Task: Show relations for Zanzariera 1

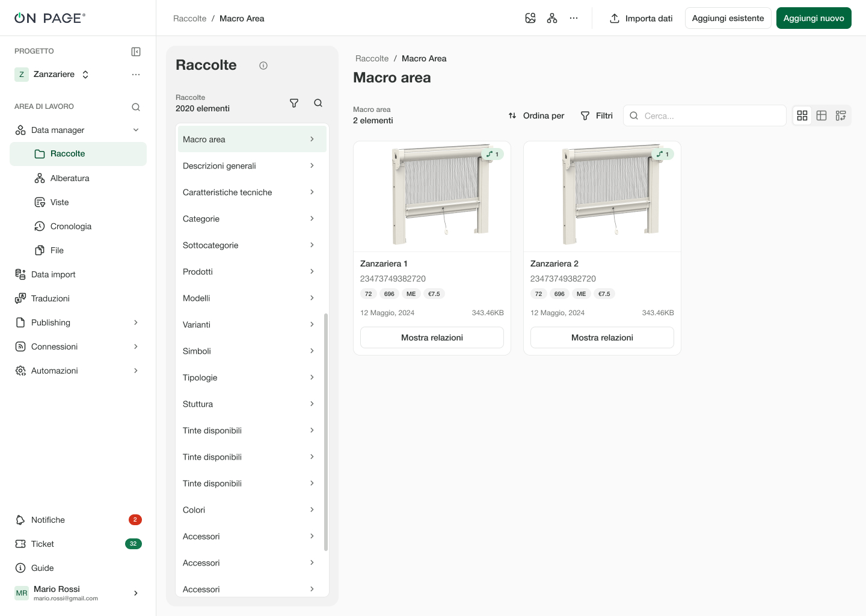Action: 432,337
